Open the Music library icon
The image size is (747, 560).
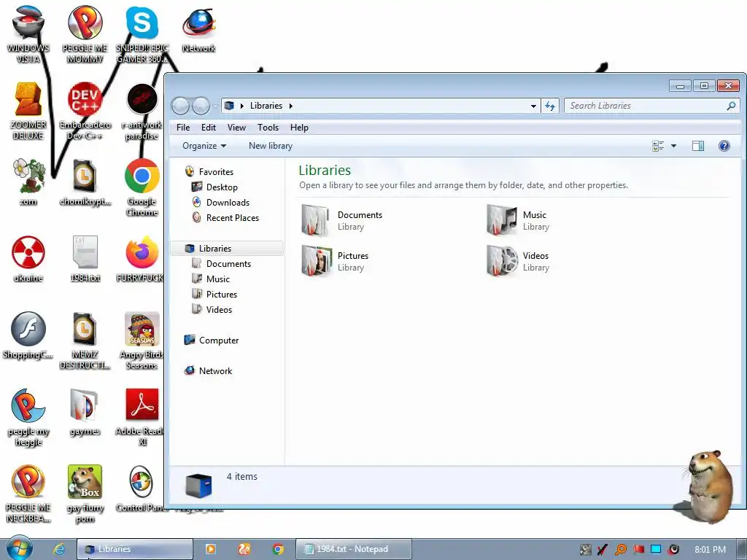click(x=501, y=220)
